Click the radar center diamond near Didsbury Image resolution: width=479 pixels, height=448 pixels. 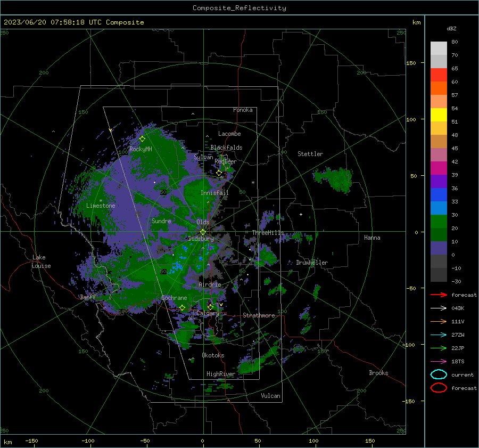[x=203, y=232]
